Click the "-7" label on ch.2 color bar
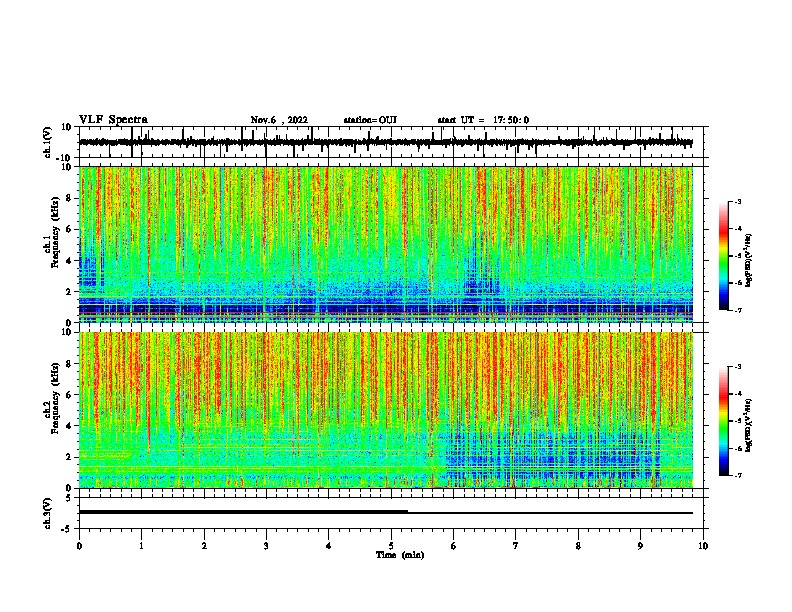792x612 pixels. (738, 475)
